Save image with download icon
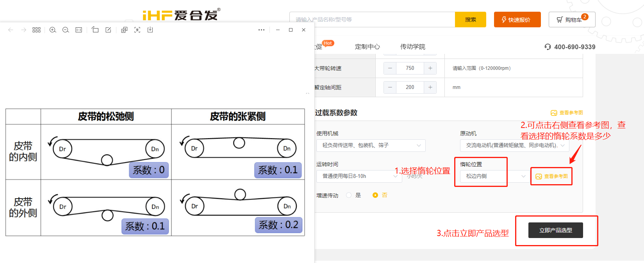 pyautogui.click(x=150, y=30)
